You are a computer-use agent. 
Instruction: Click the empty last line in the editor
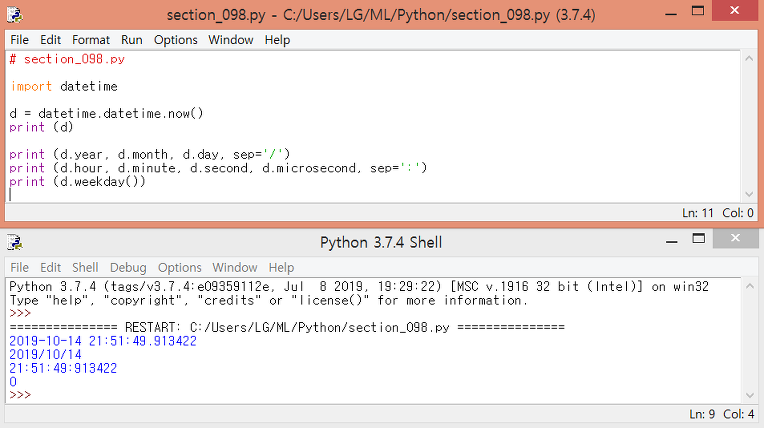pos(373,195)
